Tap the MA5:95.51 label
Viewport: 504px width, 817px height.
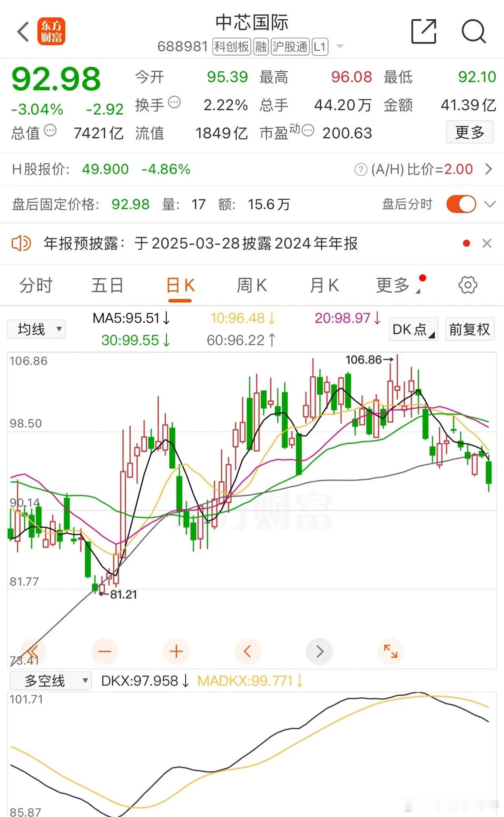131,318
